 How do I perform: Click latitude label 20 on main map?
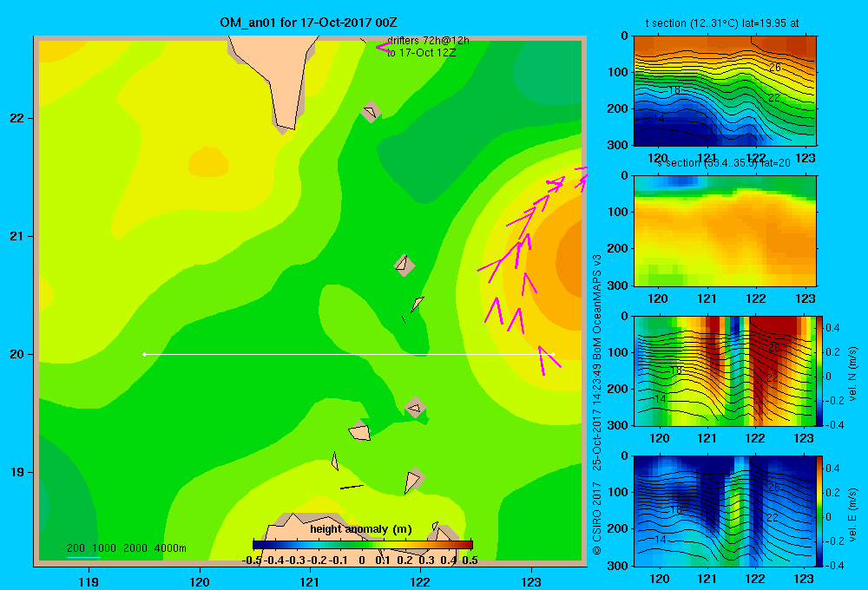[17, 354]
